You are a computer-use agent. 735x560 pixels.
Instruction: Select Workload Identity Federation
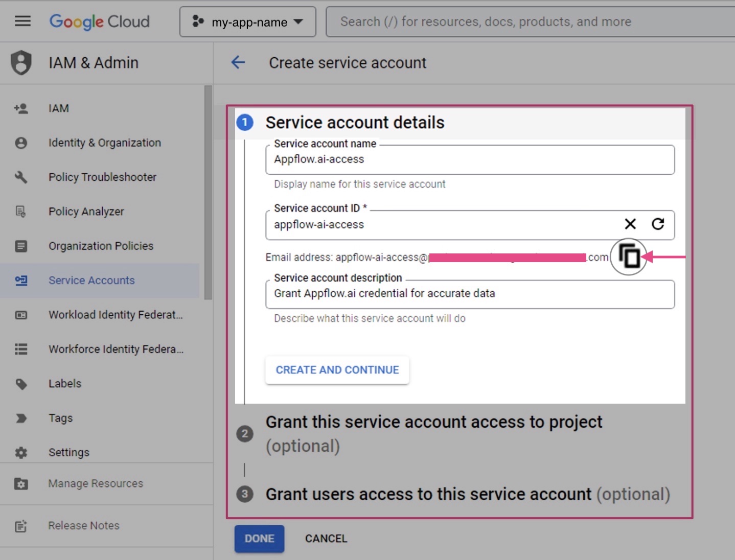[116, 315]
